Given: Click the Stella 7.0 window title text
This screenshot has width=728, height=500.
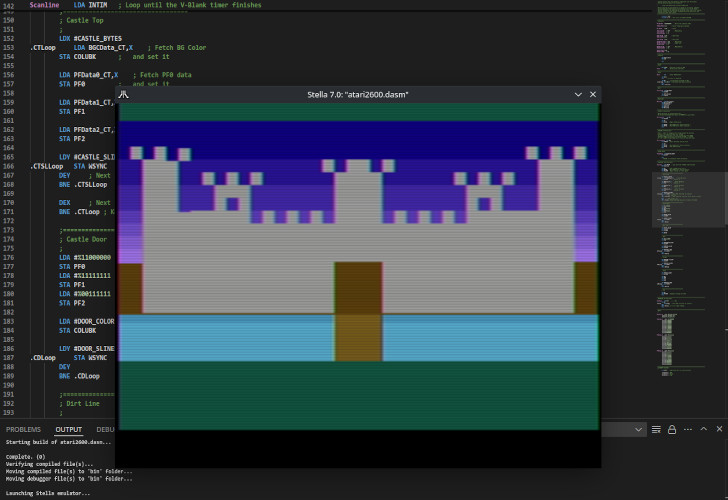Looking at the screenshot, I should 358,94.
